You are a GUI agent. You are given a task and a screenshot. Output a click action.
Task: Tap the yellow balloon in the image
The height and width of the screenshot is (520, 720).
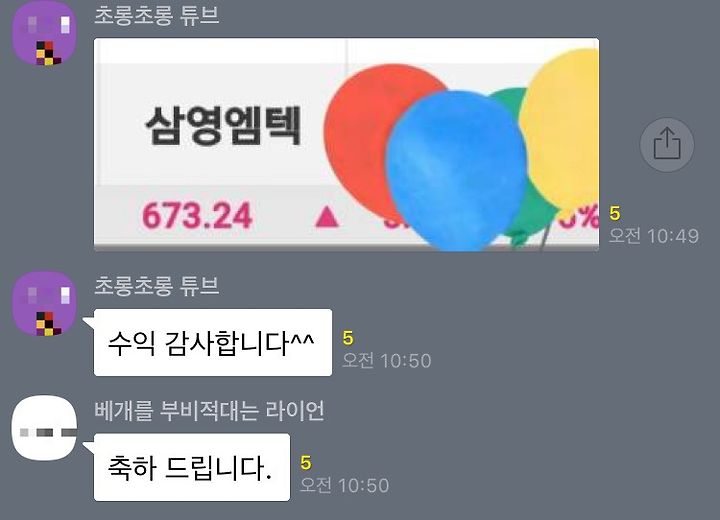click(x=562, y=129)
